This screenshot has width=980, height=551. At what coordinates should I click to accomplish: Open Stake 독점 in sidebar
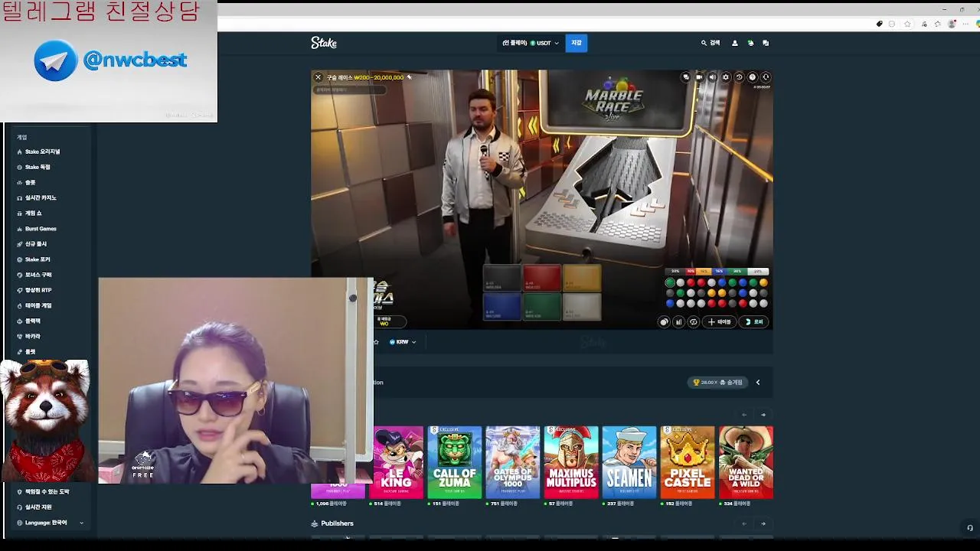(x=38, y=167)
